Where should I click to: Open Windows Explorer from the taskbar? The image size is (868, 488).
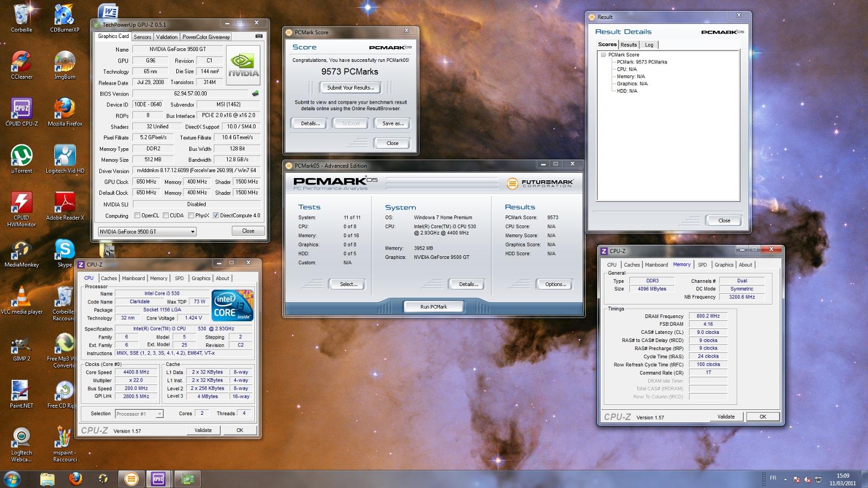[x=47, y=479]
